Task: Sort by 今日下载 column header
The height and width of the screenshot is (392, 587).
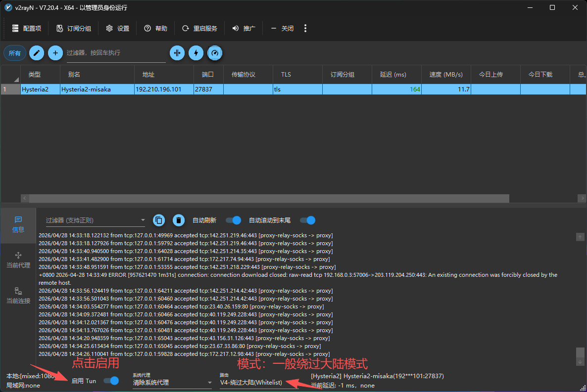Action: (545, 75)
